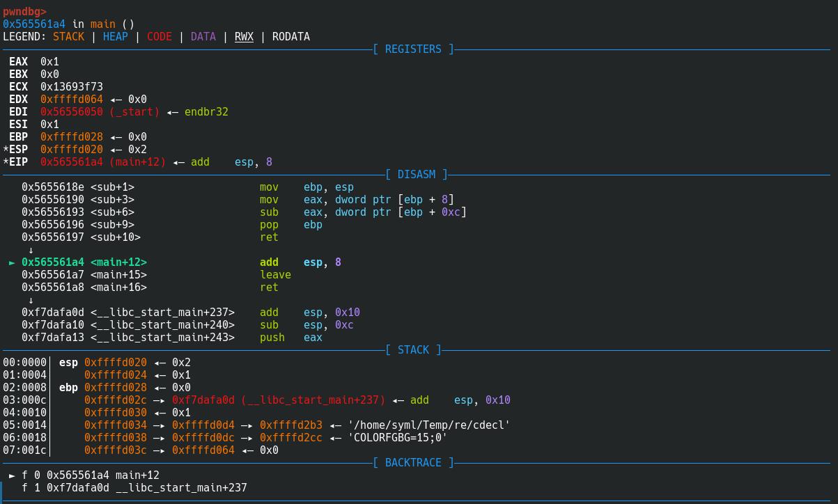The width and height of the screenshot is (838, 504).
Task: Select the DISASM section header
Action: click(416, 175)
